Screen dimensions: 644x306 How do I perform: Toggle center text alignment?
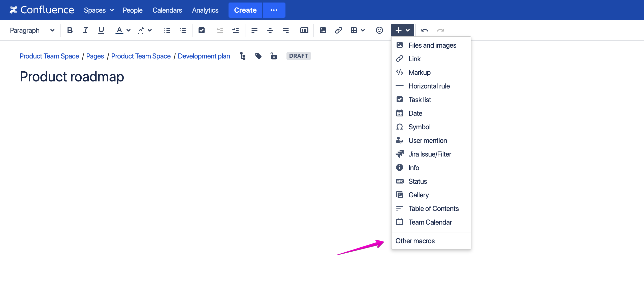coord(270,30)
